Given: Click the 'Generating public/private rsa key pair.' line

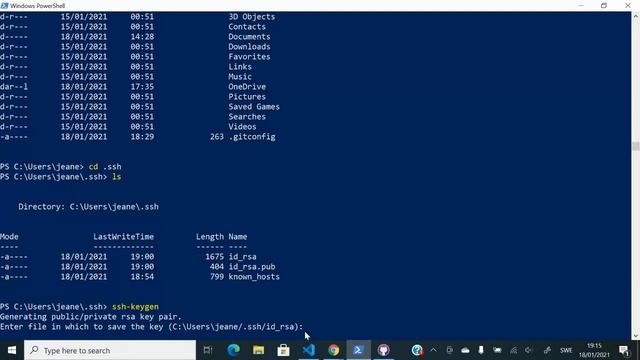Looking at the screenshot, I should (x=91, y=317).
